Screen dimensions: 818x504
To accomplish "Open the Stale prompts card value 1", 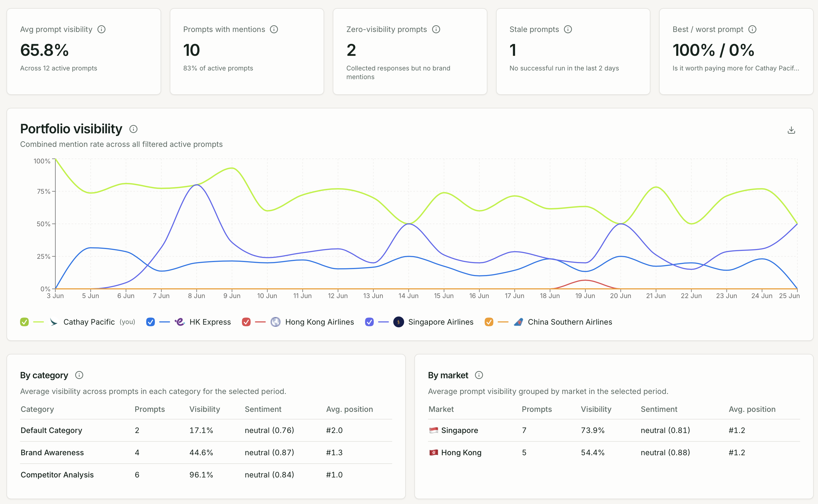I will tap(573, 52).
